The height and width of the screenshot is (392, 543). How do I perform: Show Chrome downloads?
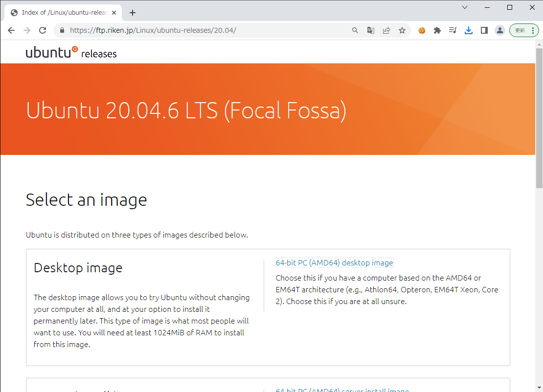[469, 30]
